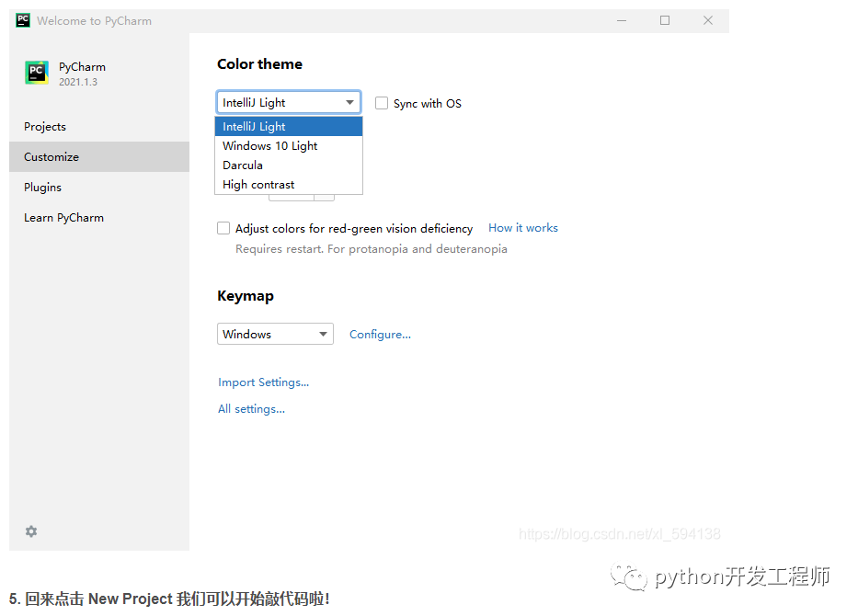Click the How it works link
The image size is (858, 616).
[522, 228]
